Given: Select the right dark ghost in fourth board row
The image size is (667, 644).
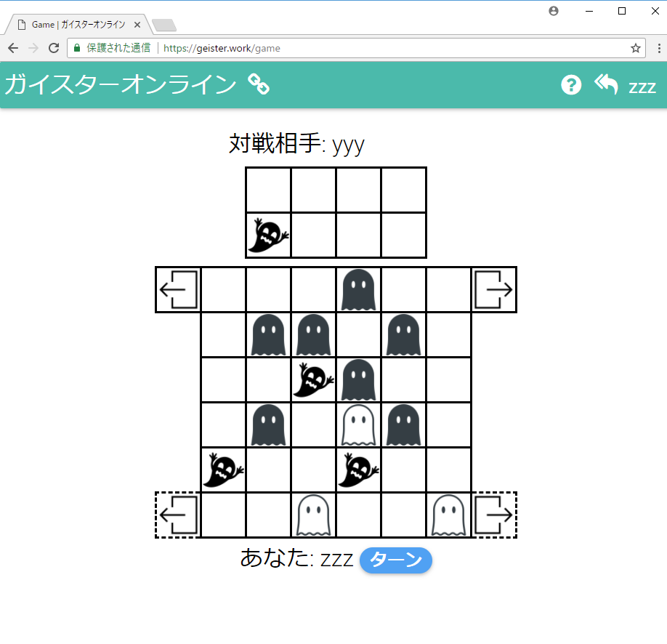Looking at the screenshot, I should [x=404, y=424].
